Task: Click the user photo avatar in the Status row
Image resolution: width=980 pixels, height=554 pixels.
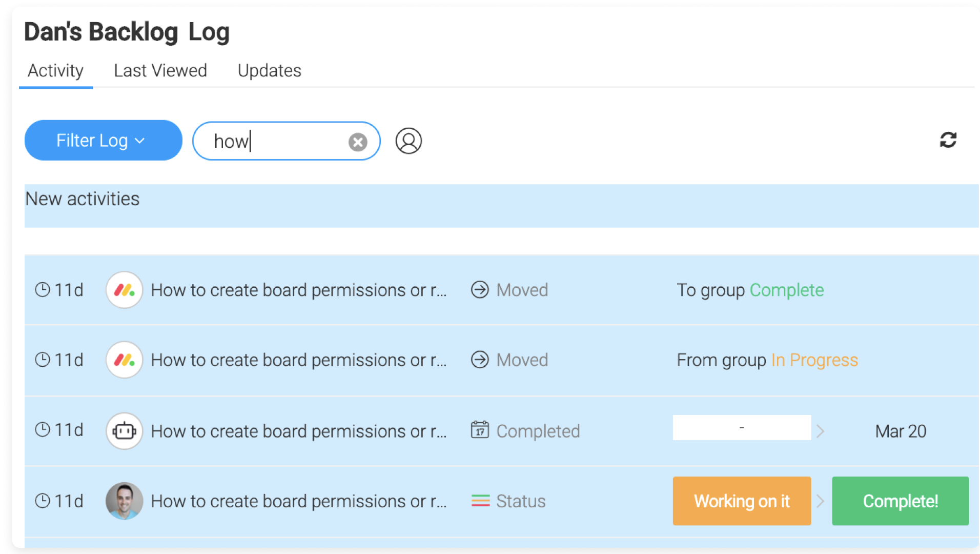Action: 124,501
